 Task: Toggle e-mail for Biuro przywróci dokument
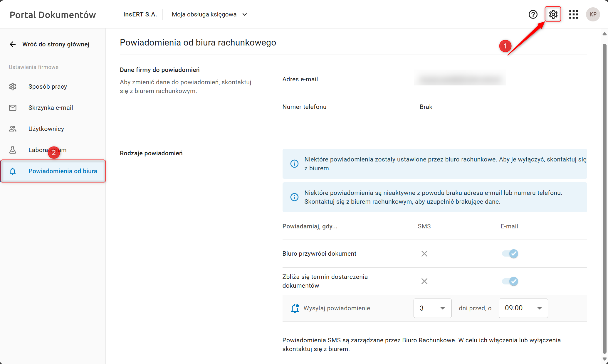[510, 254]
